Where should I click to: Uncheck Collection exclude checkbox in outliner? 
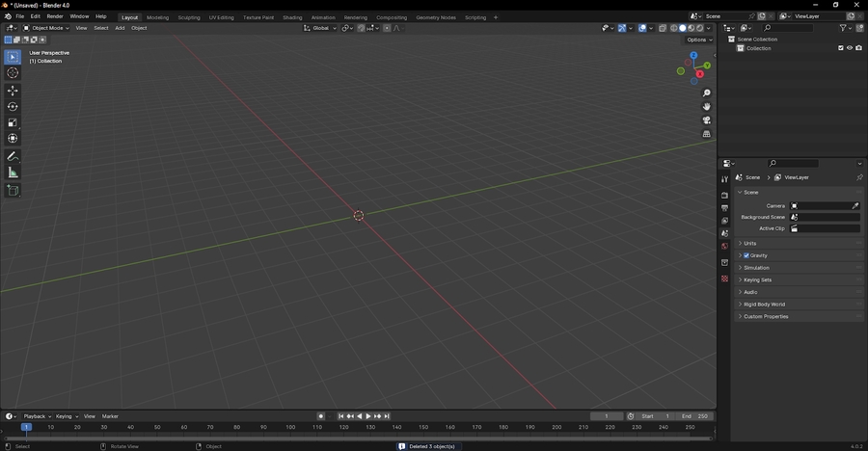(841, 48)
